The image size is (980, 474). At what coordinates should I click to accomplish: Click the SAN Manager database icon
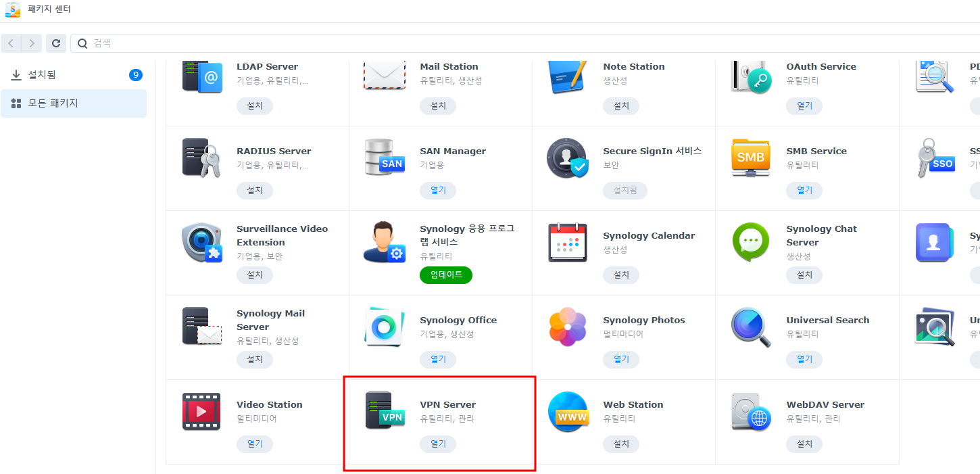[x=385, y=158]
